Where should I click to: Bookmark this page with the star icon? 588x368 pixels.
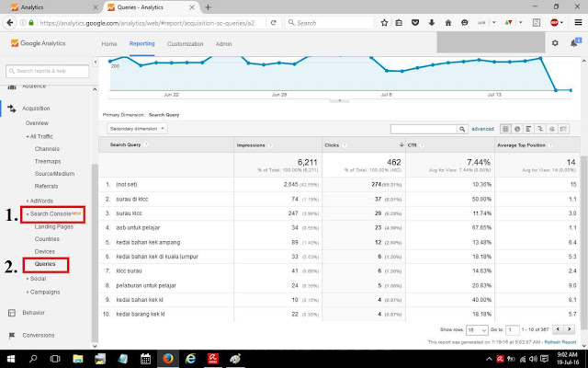click(x=384, y=23)
